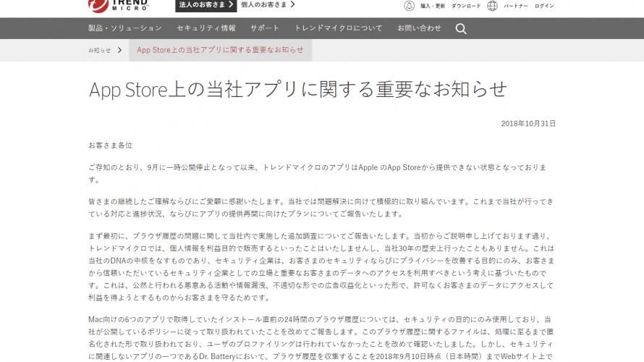Select 個人のお客さま link
The height and width of the screenshot is (362, 644).
click(268, 4)
